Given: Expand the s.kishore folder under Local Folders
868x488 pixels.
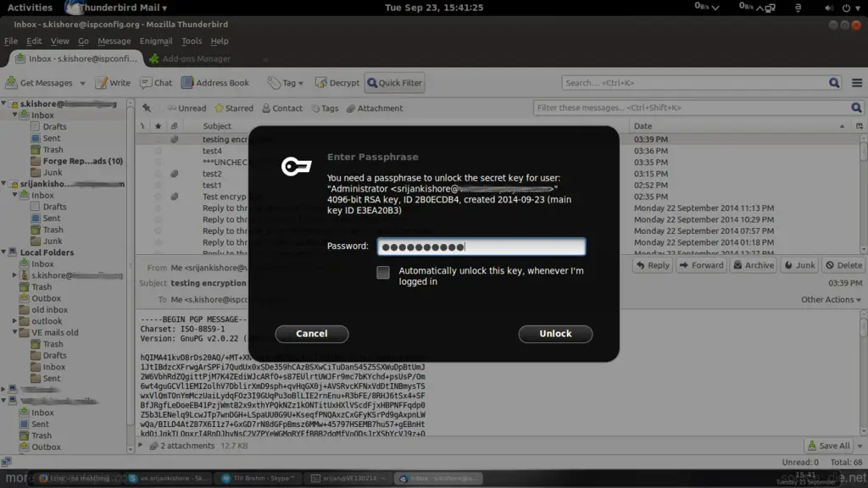Looking at the screenshot, I should coord(15,275).
